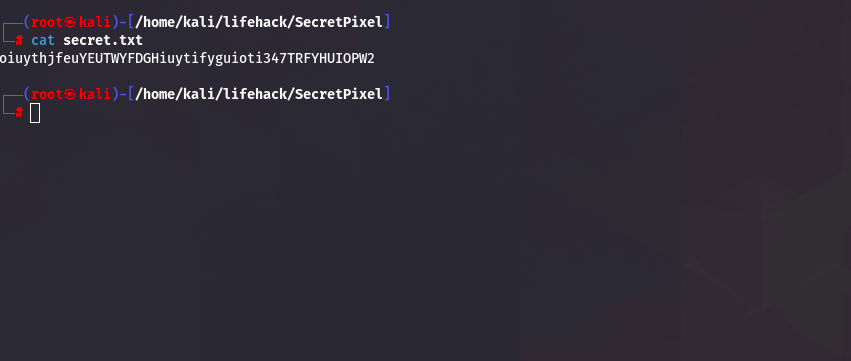The width and height of the screenshot is (851, 361).
Task: Click the red # before the cat command
Action: (x=19, y=41)
